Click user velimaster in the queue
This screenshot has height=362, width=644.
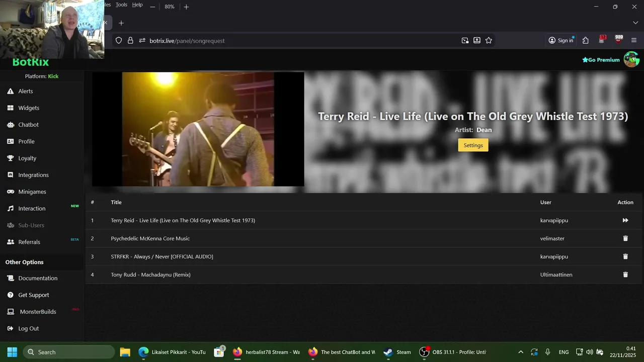(x=552, y=238)
